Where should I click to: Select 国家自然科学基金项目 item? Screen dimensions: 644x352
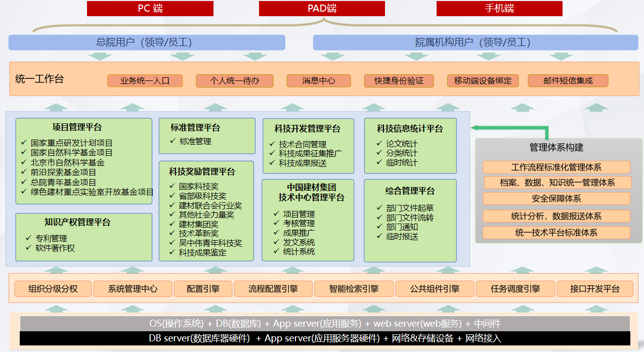[x=71, y=153]
